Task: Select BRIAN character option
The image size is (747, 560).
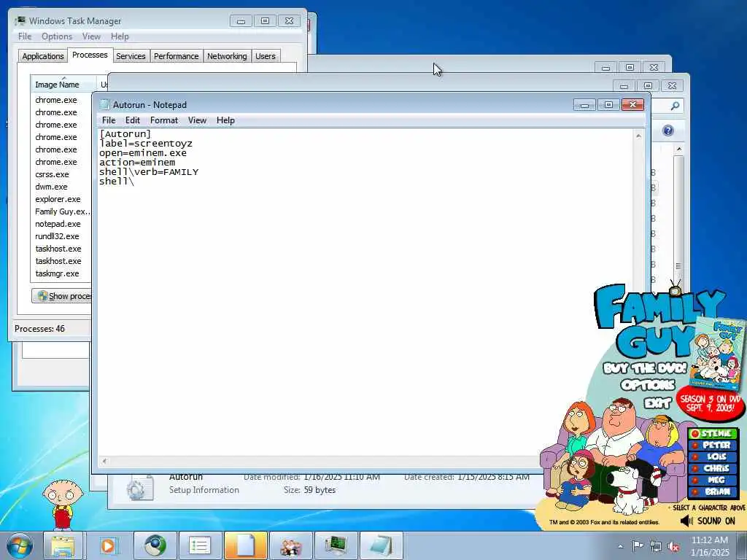Action: [x=713, y=491]
